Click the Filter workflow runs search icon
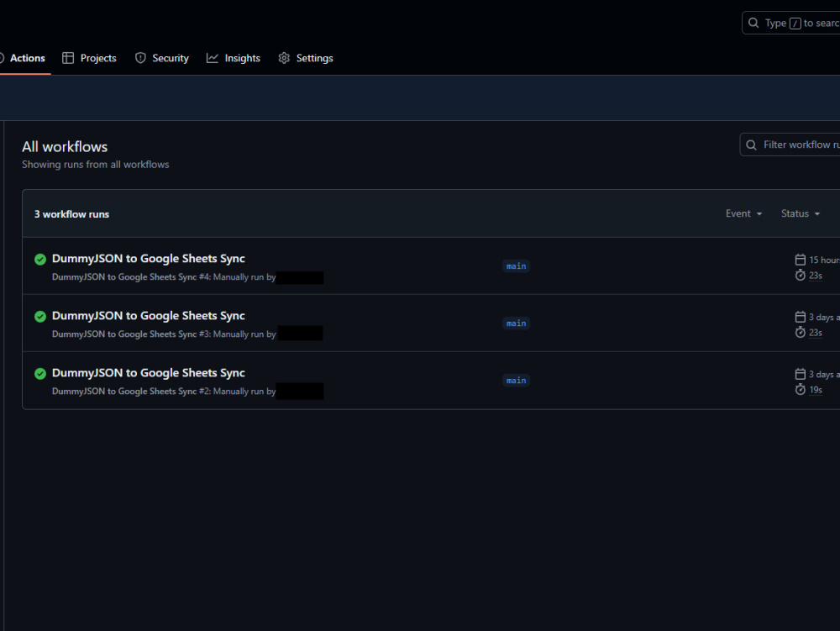Screen dimensions: 840x631 tap(751, 145)
